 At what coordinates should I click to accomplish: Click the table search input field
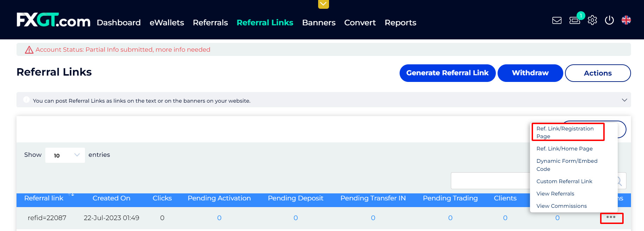[490, 181]
